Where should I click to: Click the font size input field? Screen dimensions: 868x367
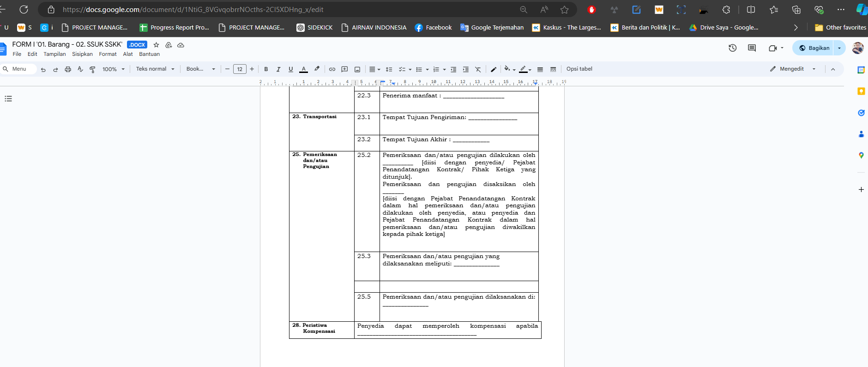coord(240,69)
